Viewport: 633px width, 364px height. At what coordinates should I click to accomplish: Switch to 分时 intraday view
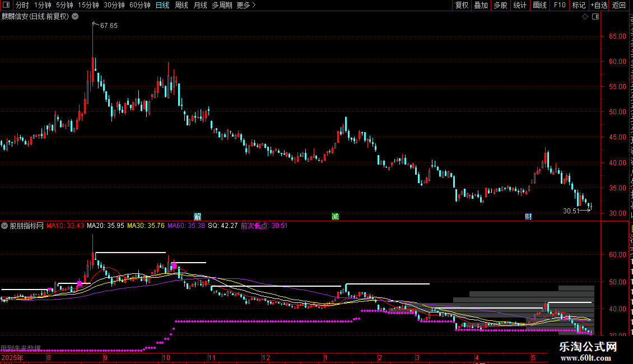click(x=22, y=5)
